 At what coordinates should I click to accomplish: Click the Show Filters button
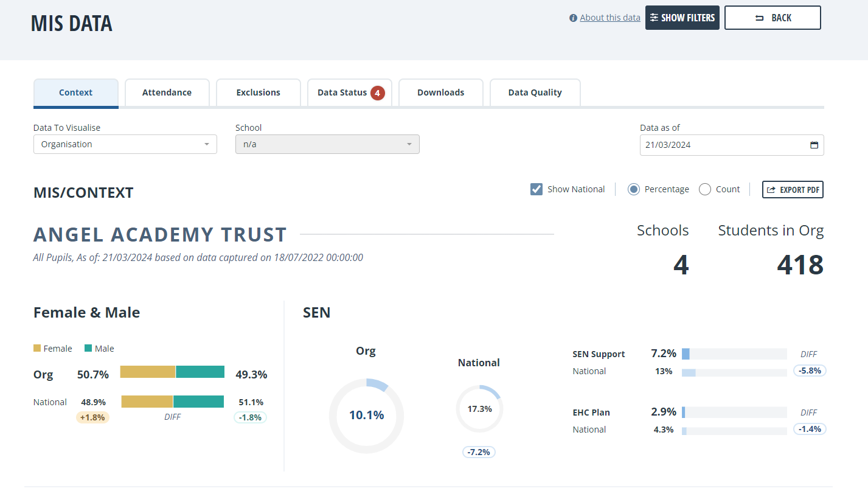click(x=682, y=18)
